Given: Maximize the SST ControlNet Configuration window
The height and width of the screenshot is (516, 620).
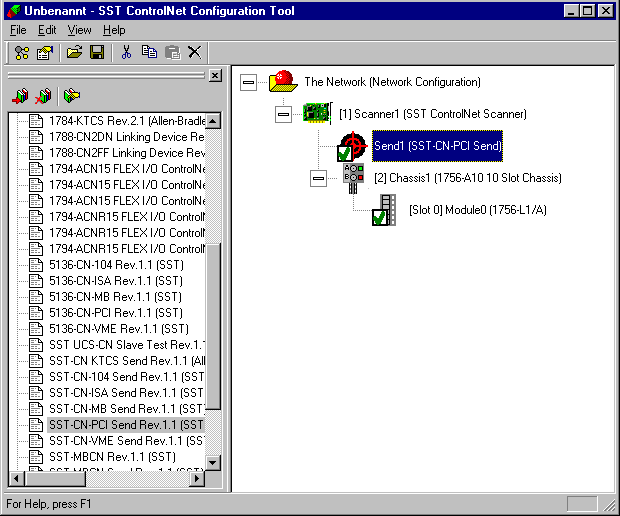Looking at the screenshot, I should [x=588, y=10].
